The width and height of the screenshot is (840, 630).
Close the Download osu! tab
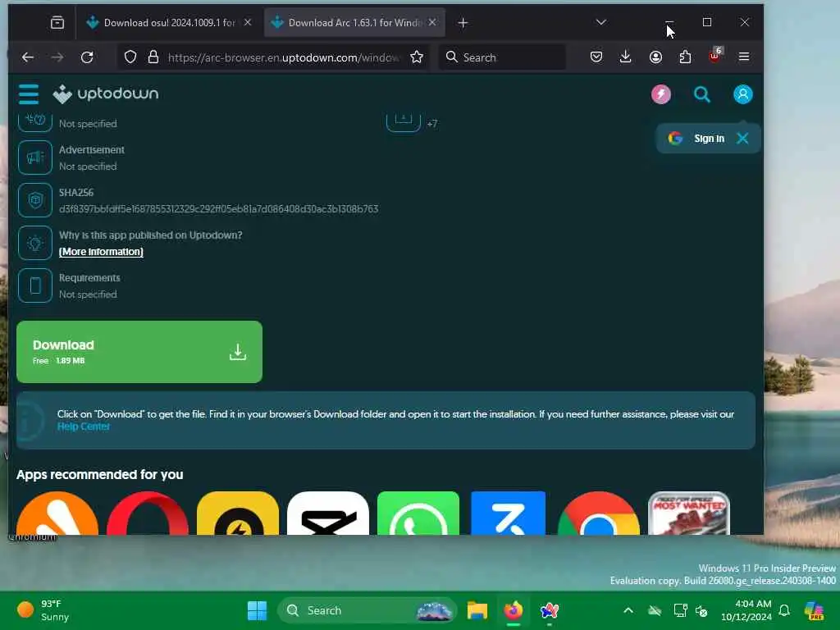pos(248,22)
